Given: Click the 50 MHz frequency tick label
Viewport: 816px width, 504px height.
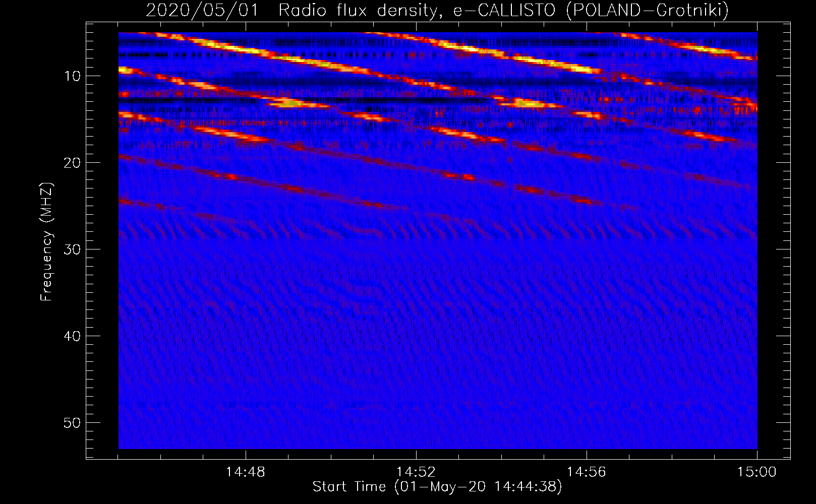Looking at the screenshot, I should (73, 423).
